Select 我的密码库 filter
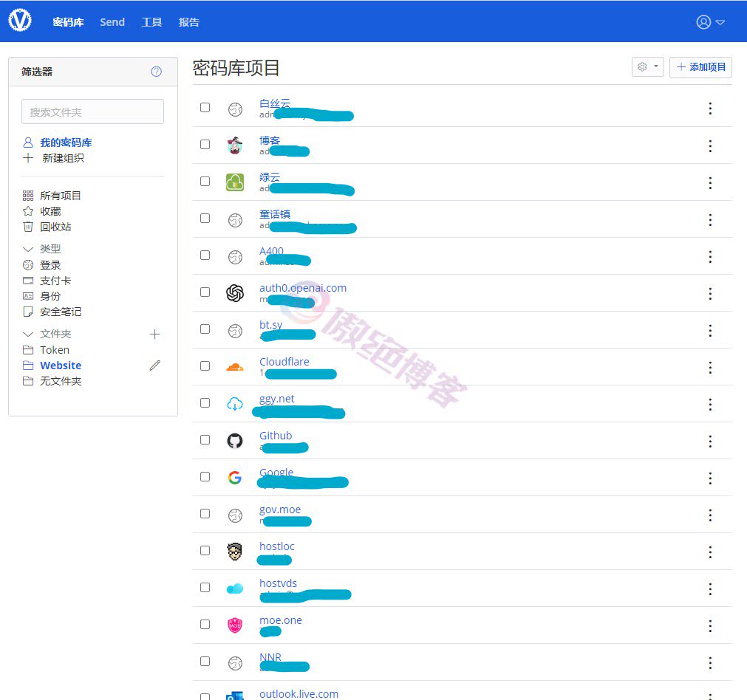The image size is (747, 700). pyautogui.click(x=66, y=143)
